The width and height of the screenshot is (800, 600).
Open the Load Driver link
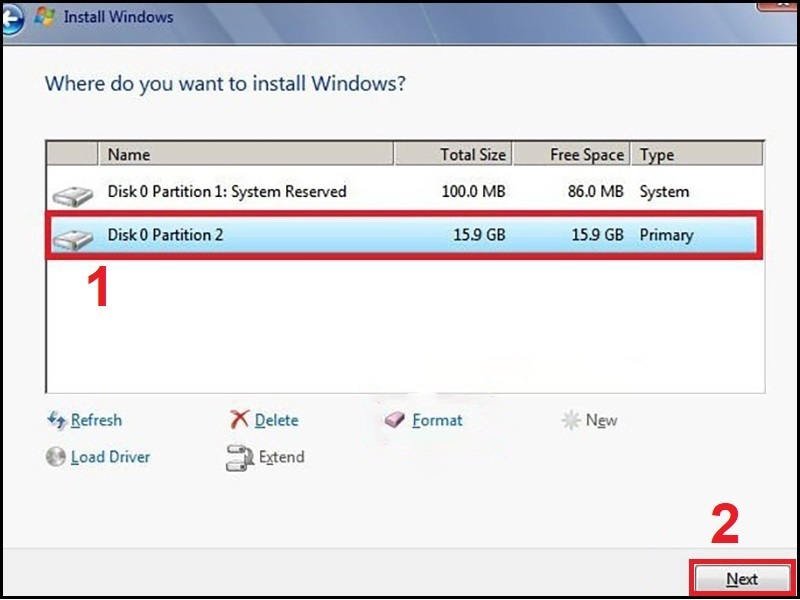pyautogui.click(x=110, y=457)
